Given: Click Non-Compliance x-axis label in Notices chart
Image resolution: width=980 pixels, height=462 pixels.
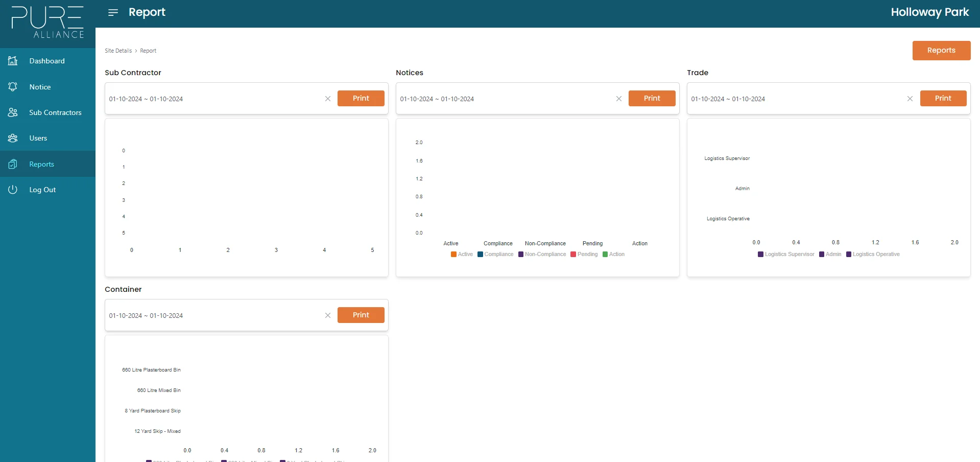Looking at the screenshot, I should click(x=545, y=244).
